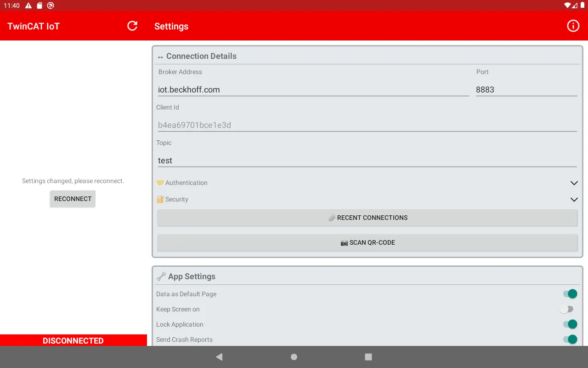Tap the 'Data as Default Page' label

point(186,294)
